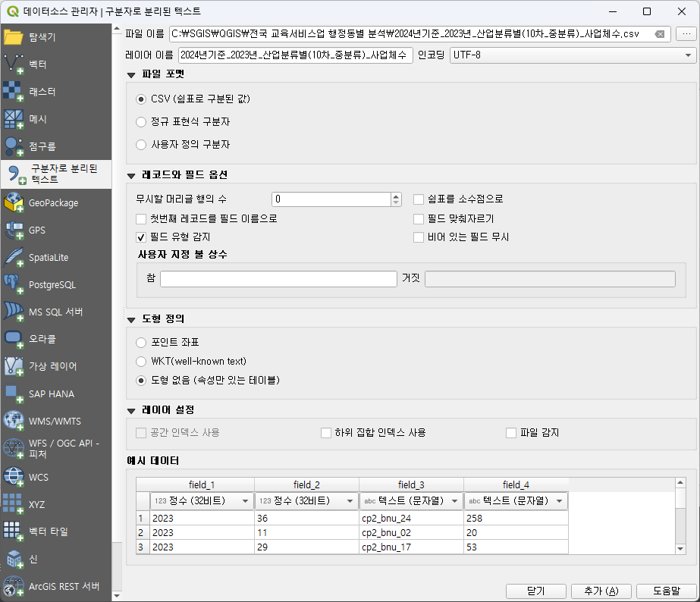This screenshot has height=602, width=700.
Task: Clear the file name field with the X icon
Action: coord(660,34)
